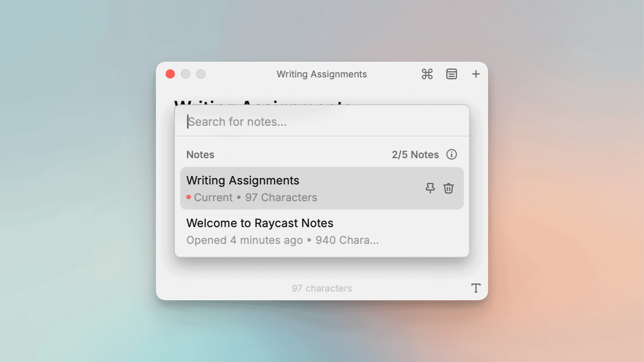644x362 pixels.
Task: Show notes count info icon
Action: (x=451, y=154)
